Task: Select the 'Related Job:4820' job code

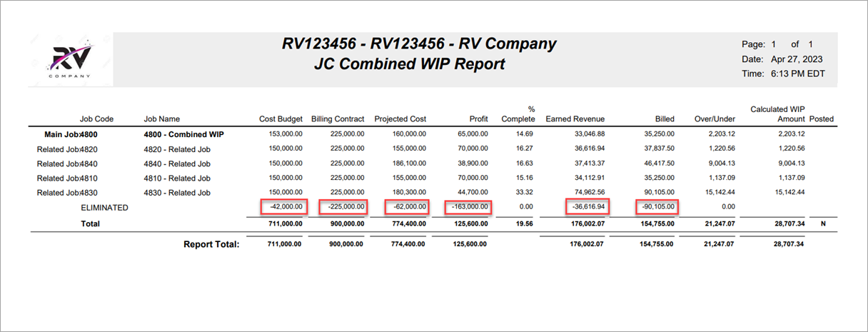Action: click(x=67, y=149)
